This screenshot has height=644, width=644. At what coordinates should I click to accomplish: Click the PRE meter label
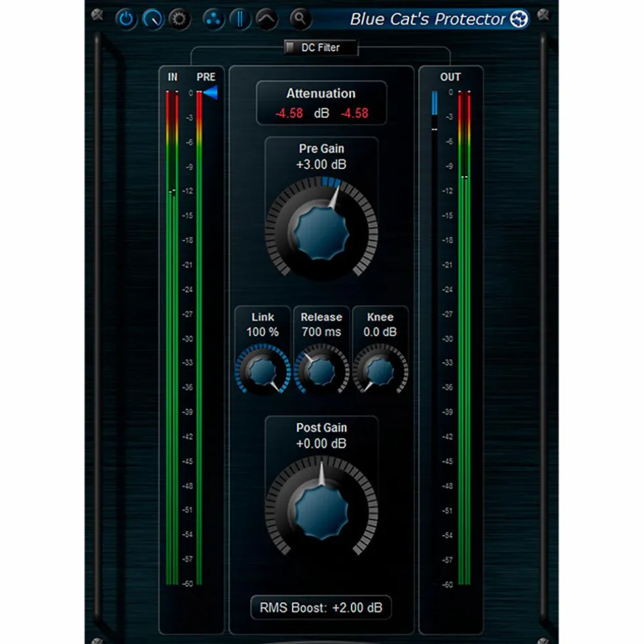click(x=206, y=77)
